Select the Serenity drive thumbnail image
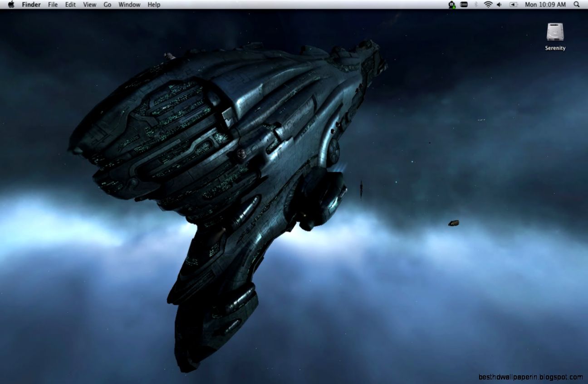This screenshot has height=384, width=588. [x=555, y=31]
